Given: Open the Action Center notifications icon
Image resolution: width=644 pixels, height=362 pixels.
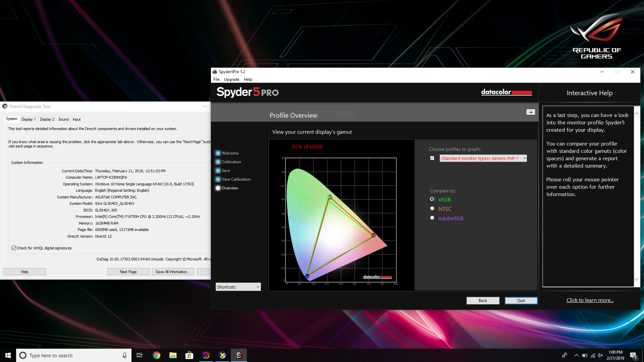Looking at the screenshot, I should (x=633, y=355).
